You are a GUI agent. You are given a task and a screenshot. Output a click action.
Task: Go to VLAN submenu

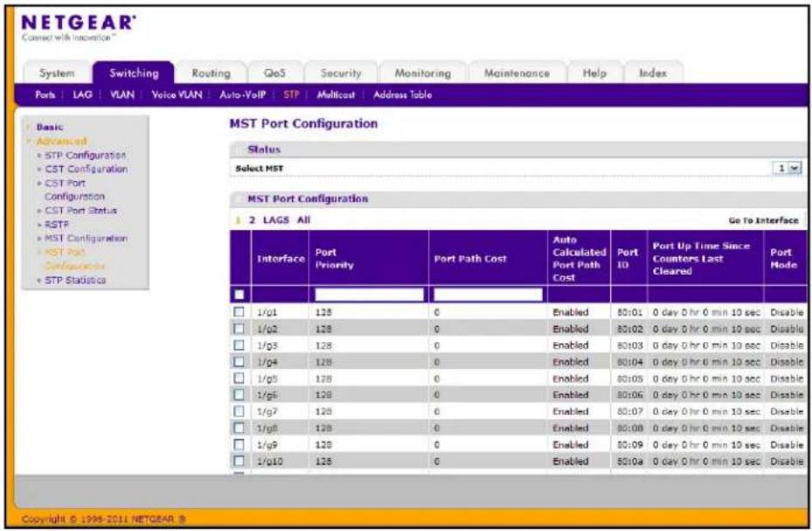(122, 94)
